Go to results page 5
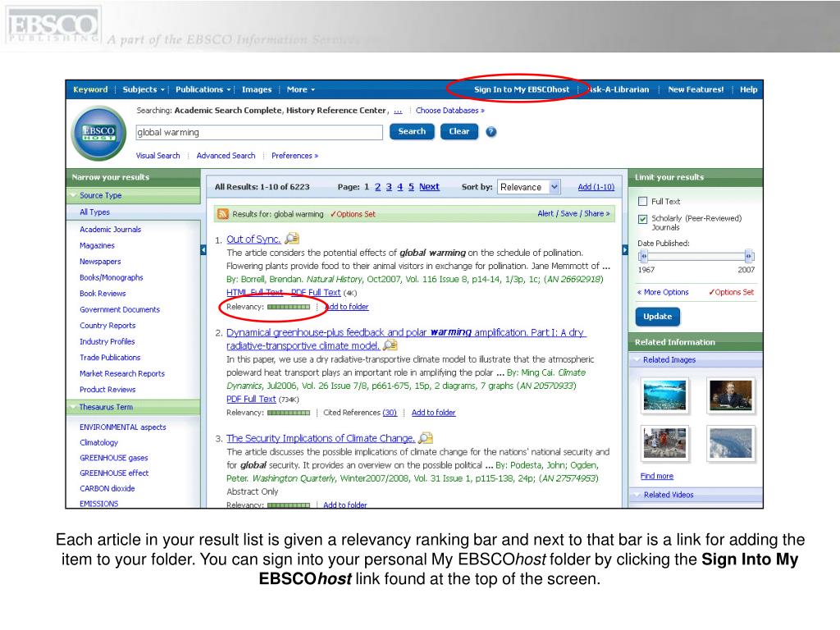840x630 pixels. tap(411, 187)
